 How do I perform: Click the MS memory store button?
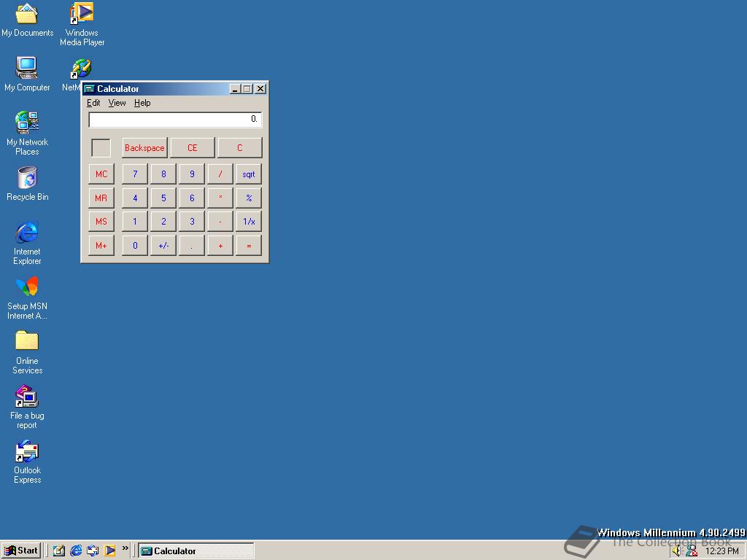101,222
